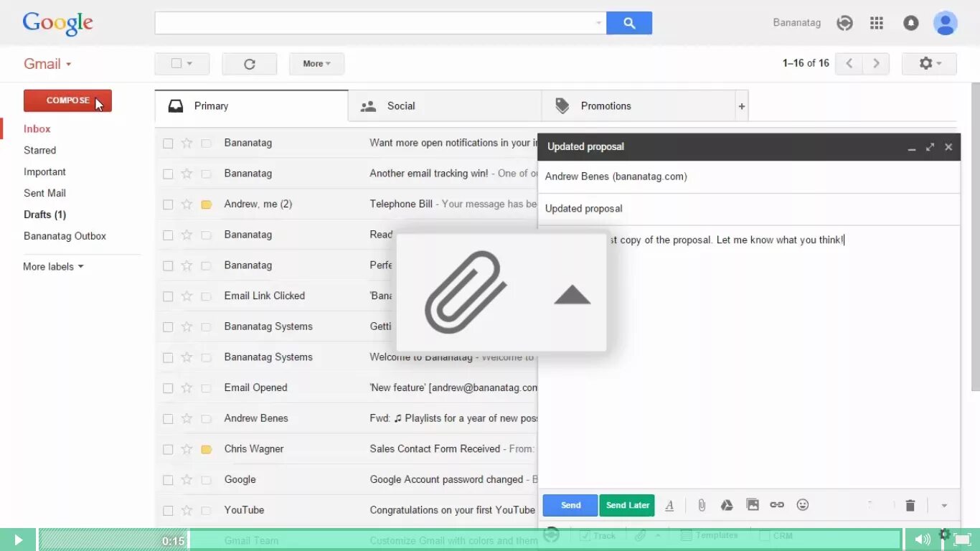
Task: Mute the video volume
Action: (x=923, y=540)
